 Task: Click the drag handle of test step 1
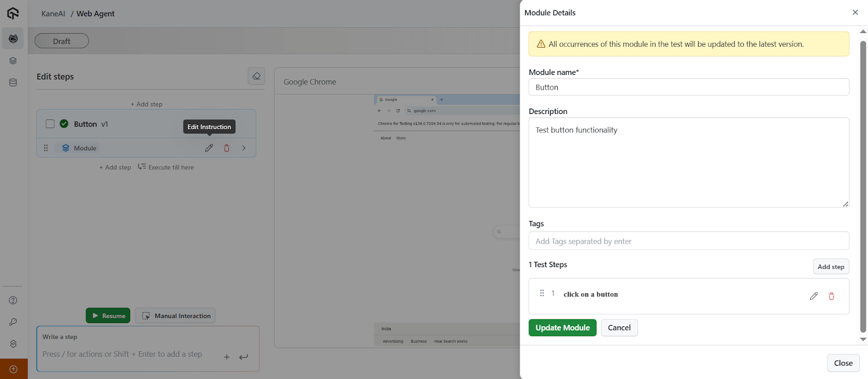(541, 294)
